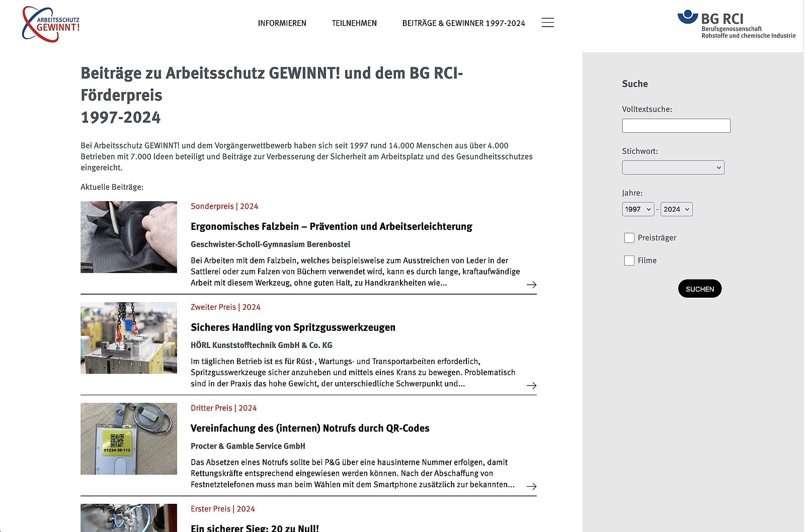This screenshot has width=805, height=532.
Task: Open the QR-code badge thumbnail image
Action: point(129,439)
